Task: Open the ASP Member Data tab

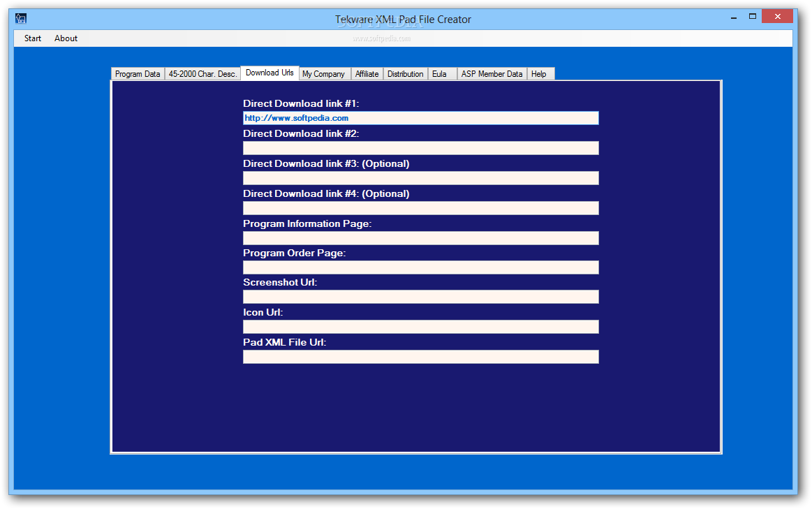Action: (492, 74)
